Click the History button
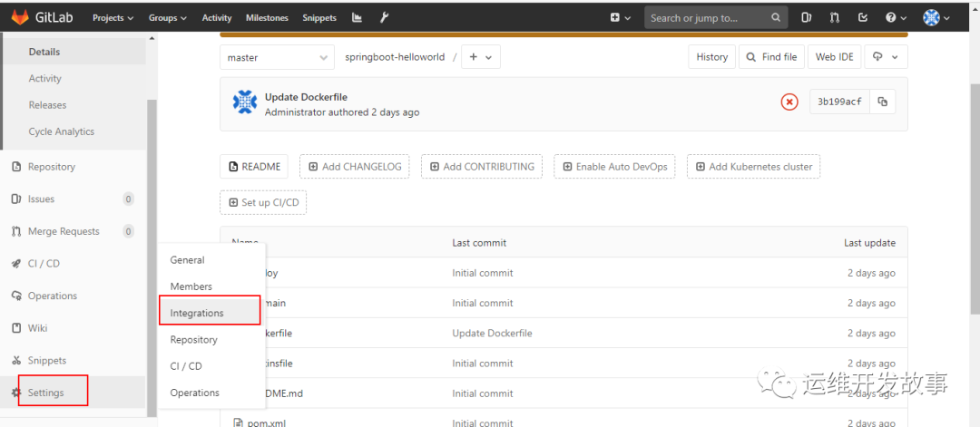 point(712,57)
